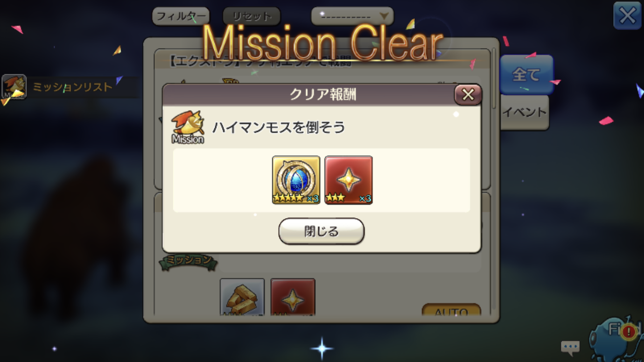
Task: Click the gold bars reward icon
Action: [x=242, y=297]
